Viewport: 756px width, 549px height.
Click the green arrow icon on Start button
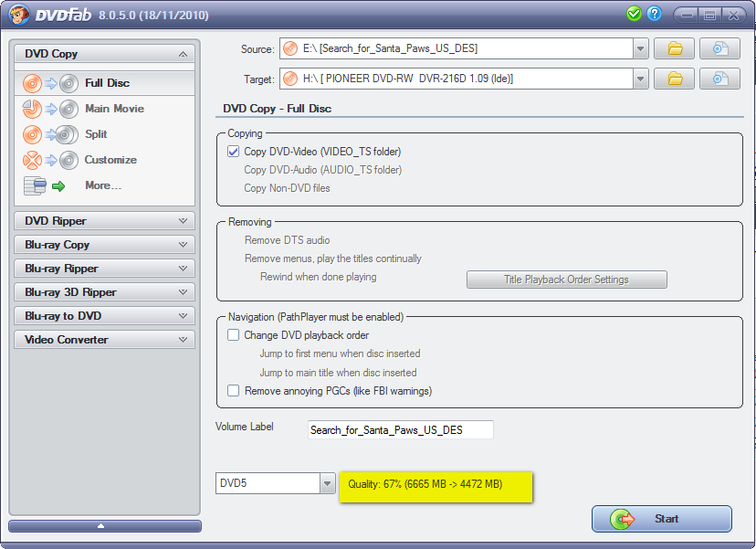(622, 519)
